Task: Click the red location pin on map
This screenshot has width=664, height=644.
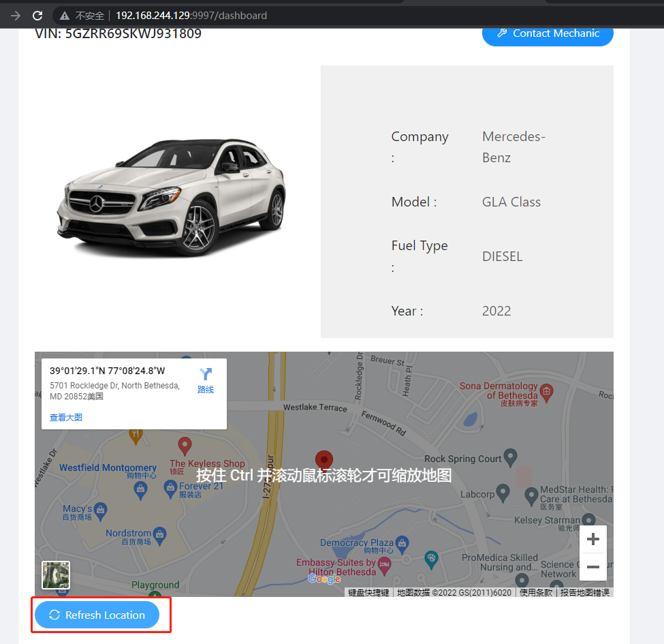Action: pyautogui.click(x=324, y=459)
